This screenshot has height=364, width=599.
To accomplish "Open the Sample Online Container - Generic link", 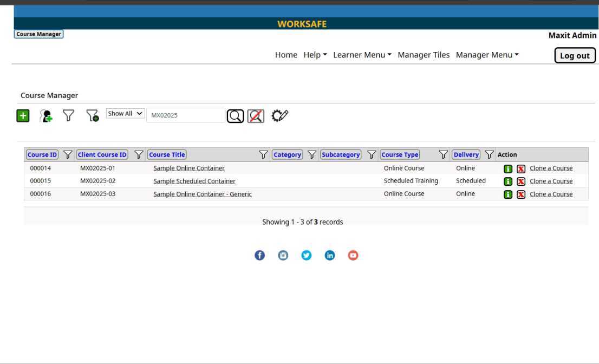I will (203, 194).
